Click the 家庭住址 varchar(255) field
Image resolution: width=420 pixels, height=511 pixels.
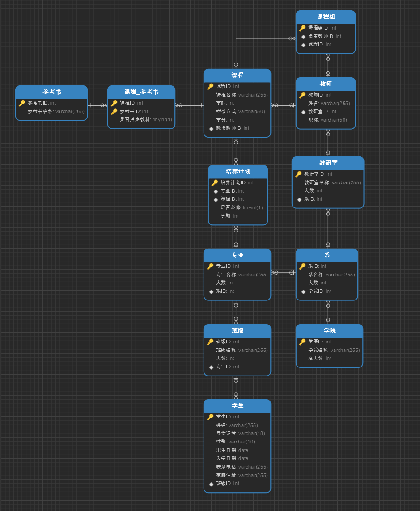[x=242, y=476]
